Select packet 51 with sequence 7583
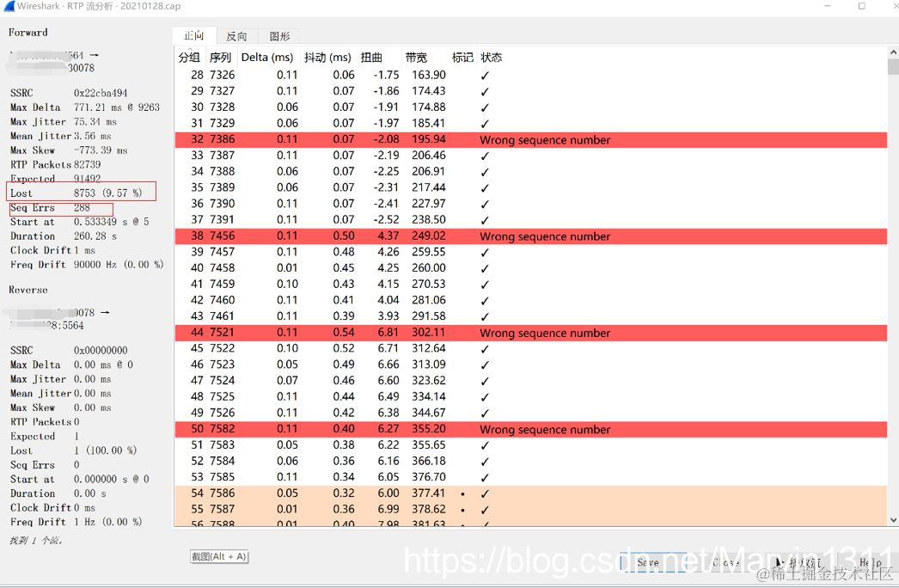Viewport: 899px width, 588px height. (x=531, y=444)
